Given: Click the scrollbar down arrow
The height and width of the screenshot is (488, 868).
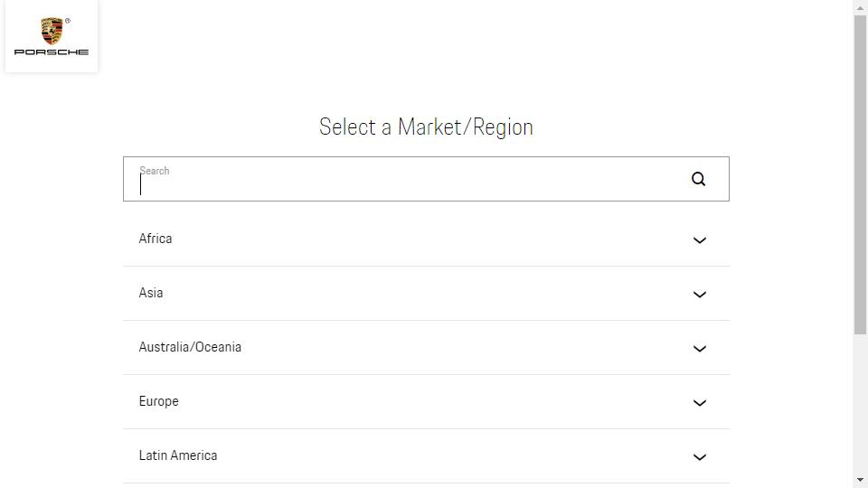Looking at the screenshot, I should (x=860, y=480).
